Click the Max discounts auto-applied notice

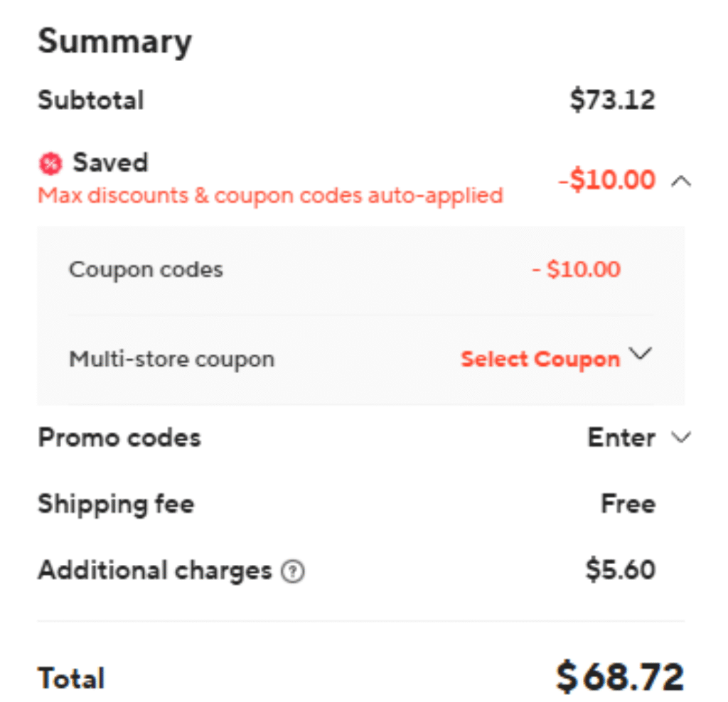click(x=270, y=196)
